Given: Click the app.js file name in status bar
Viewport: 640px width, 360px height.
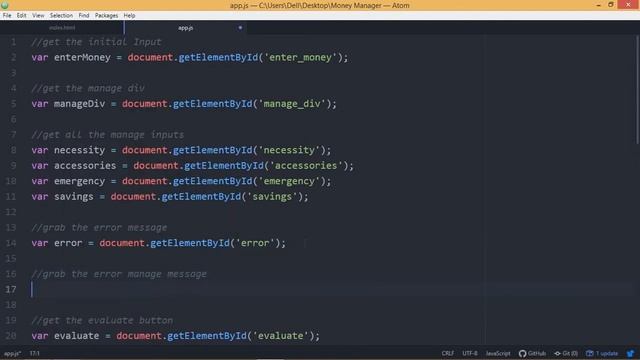Looking at the screenshot, I should pos(12,353).
